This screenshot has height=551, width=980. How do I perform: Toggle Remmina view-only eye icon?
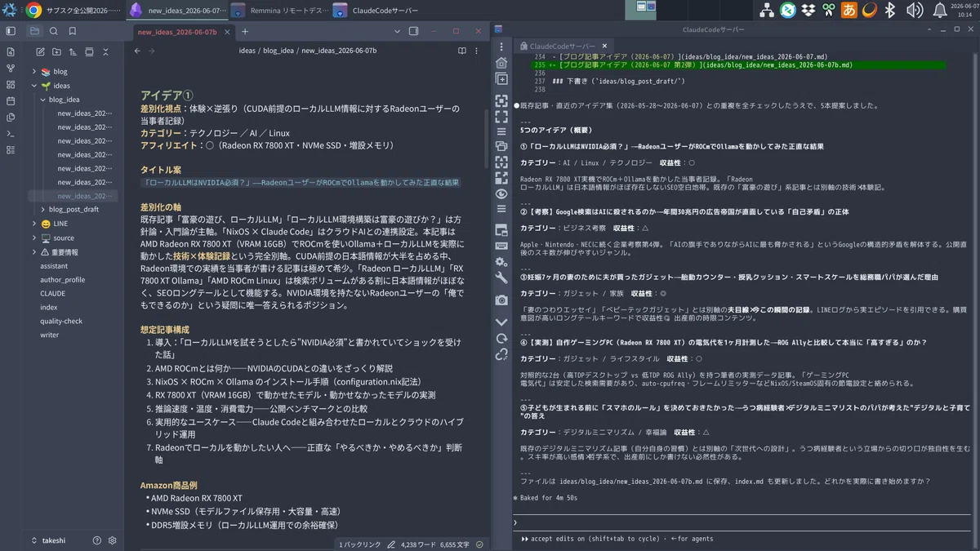click(501, 193)
